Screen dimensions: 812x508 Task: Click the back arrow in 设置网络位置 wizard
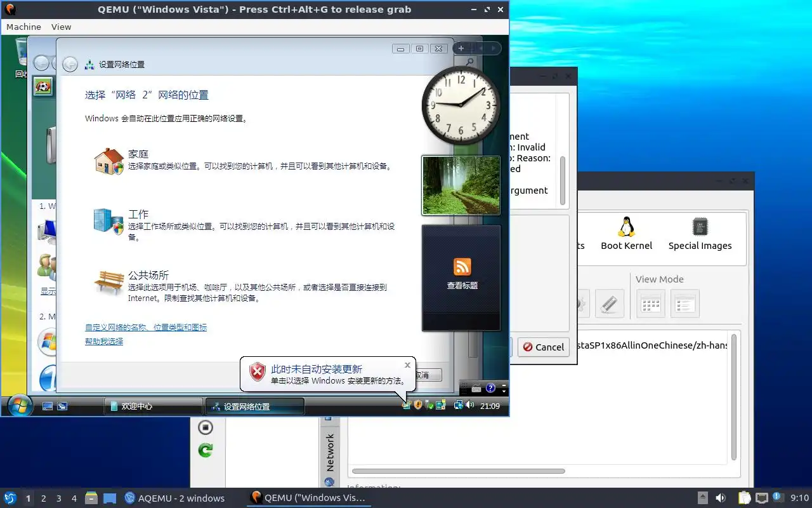tap(70, 64)
